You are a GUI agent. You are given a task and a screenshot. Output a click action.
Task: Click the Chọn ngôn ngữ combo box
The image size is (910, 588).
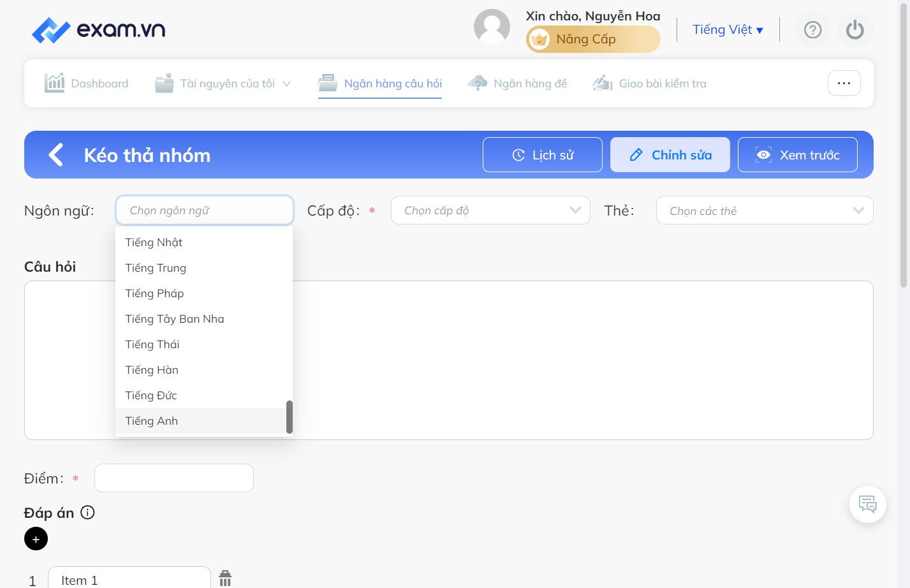point(205,210)
